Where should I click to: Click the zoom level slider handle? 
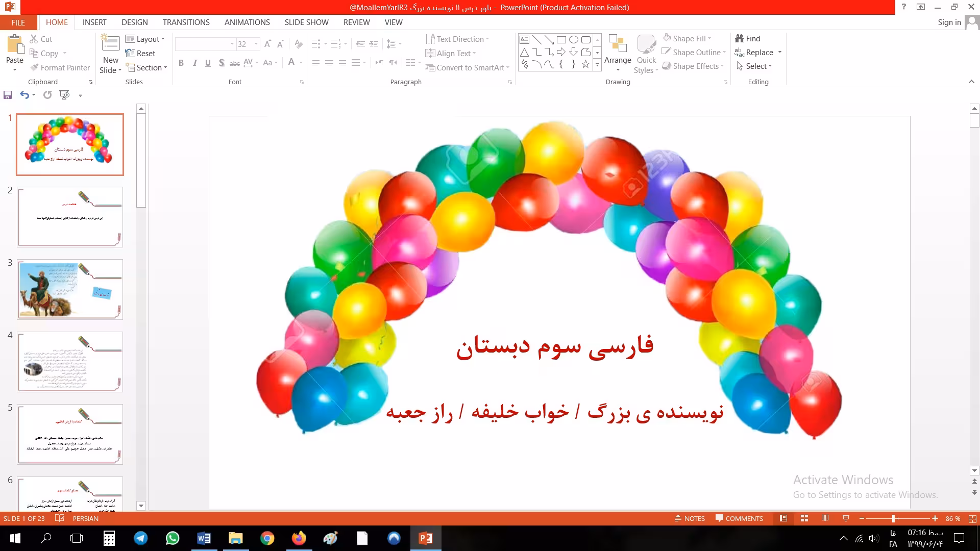(x=893, y=518)
